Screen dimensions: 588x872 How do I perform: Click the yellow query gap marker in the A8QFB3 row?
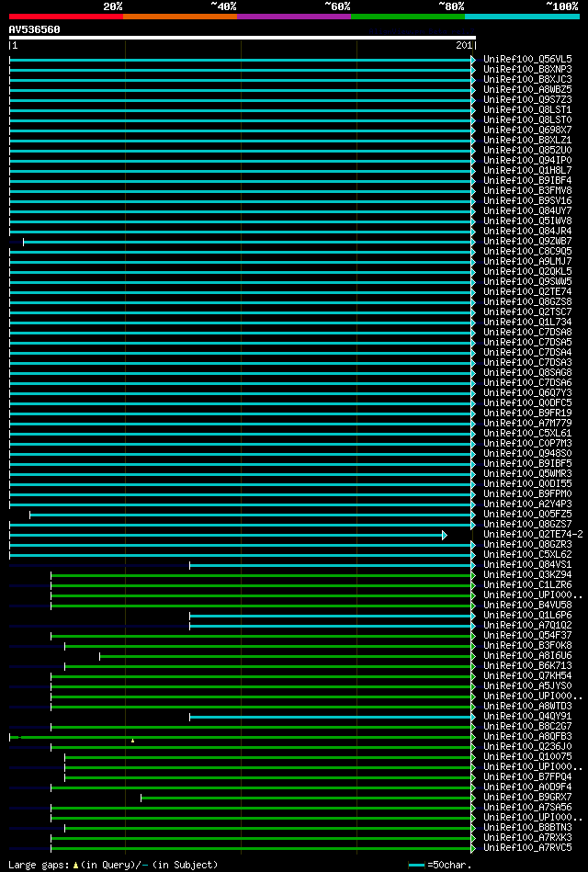(132, 741)
